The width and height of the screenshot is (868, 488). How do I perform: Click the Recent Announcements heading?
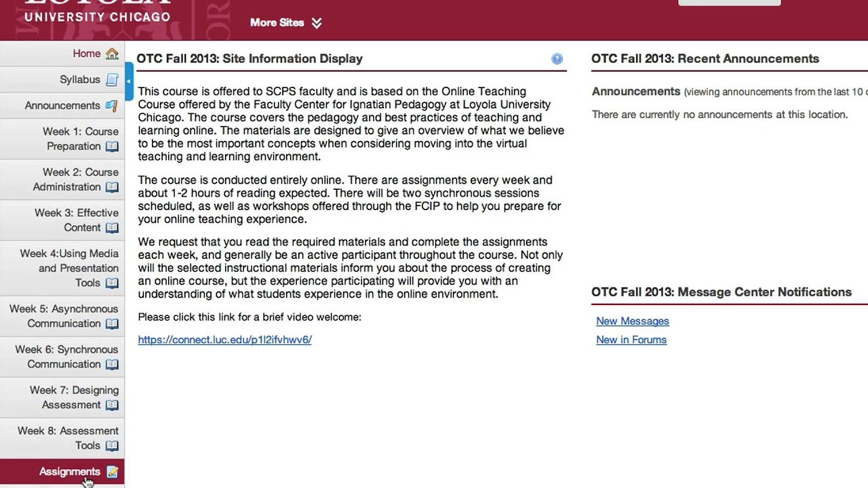click(x=705, y=59)
